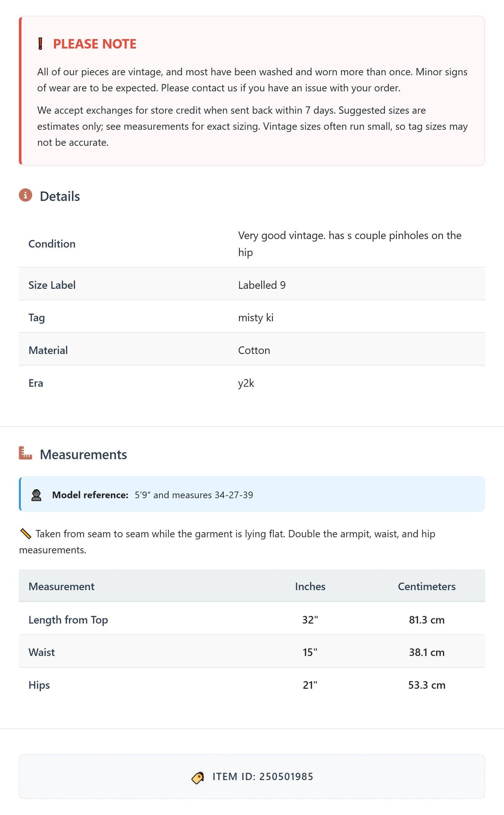Click the Cotton material value
This screenshot has height=815, width=504.
click(254, 350)
